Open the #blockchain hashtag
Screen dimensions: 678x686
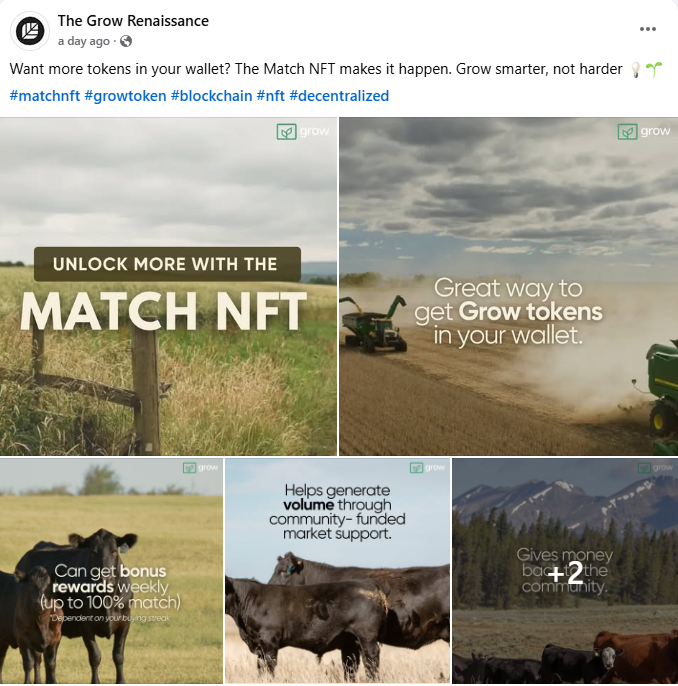pyautogui.click(x=211, y=96)
